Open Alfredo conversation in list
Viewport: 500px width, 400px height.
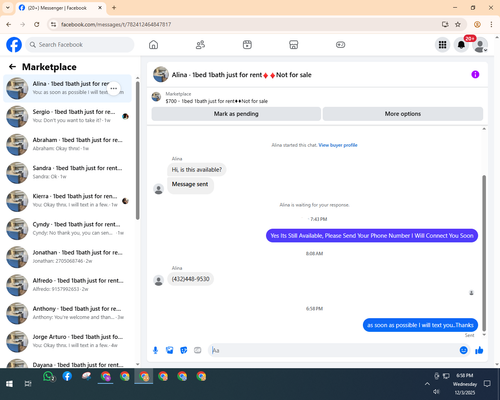pos(68,285)
